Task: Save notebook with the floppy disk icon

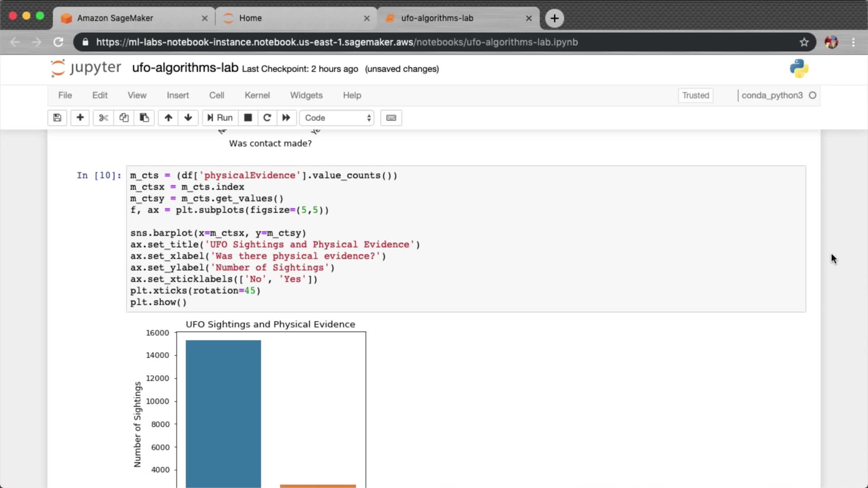Action: (x=57, y=118)
